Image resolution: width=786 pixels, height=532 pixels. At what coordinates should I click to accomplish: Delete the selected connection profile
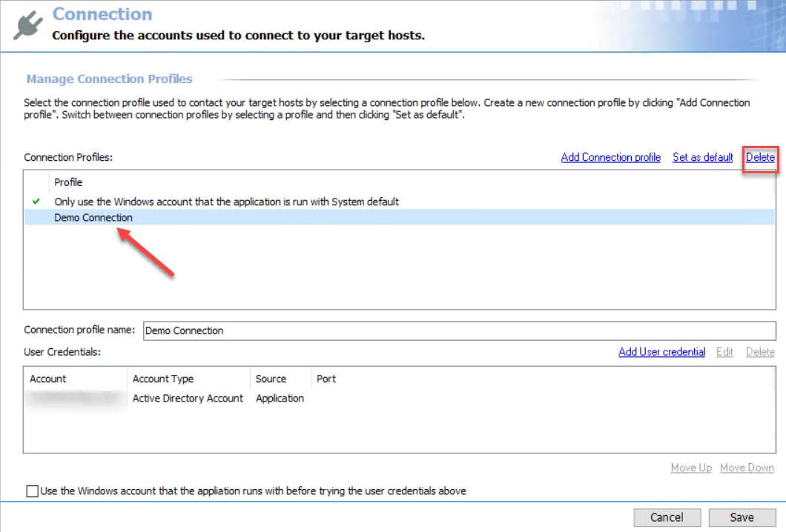pyautogui.click(x=760, y=157)
